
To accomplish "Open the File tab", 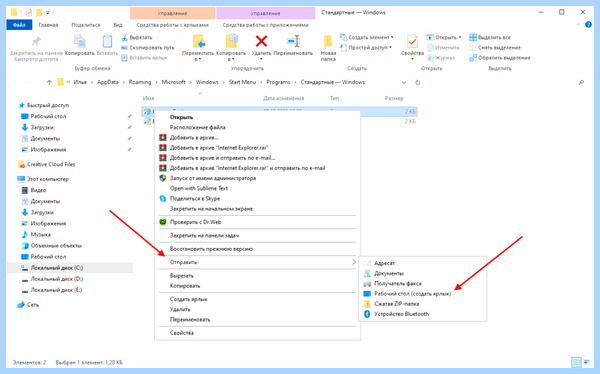I will [x=19, y=25].
